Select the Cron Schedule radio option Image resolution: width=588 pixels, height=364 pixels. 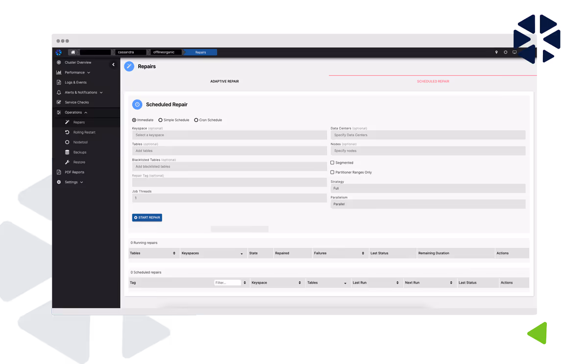(x=196, y=120)
